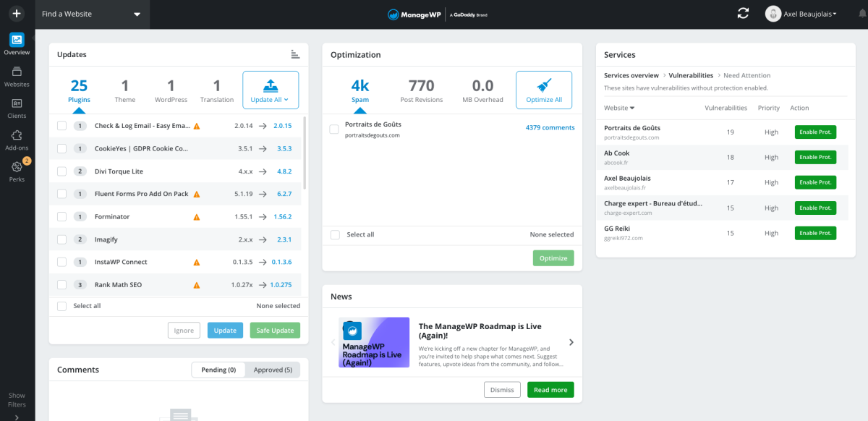This screenshot has height=421, width=868.
Task: Tick Select all checkbox in Updates
Action: (x=62, y=306)
